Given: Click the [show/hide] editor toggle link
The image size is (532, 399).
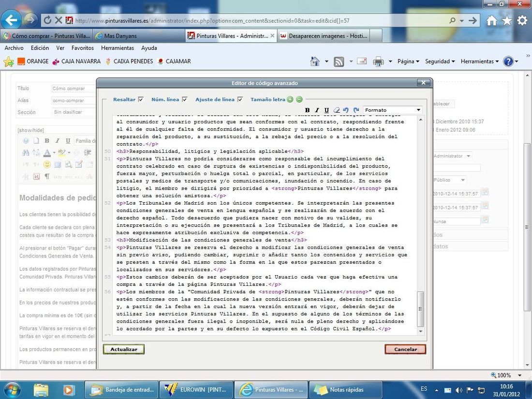Looking at the screenshot, I should coord(30,130).
